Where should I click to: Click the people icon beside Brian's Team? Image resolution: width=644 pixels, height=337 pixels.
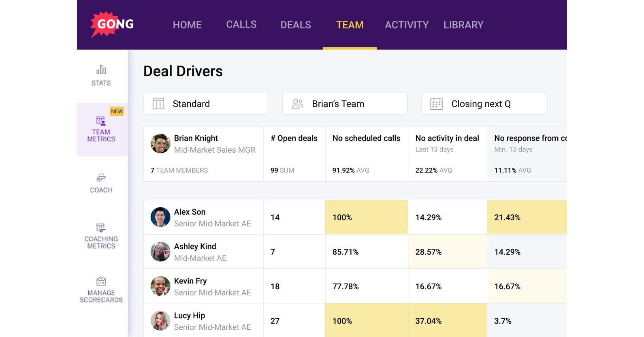(x=298, y=104)
